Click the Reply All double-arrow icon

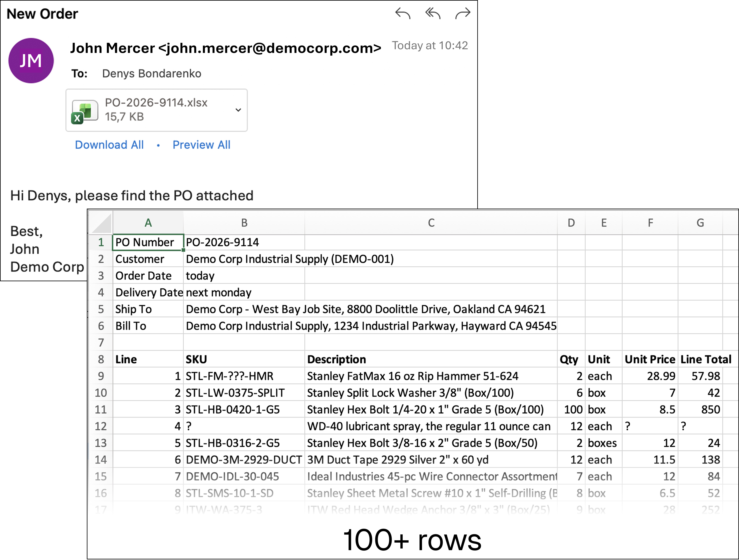pos(433,14)
